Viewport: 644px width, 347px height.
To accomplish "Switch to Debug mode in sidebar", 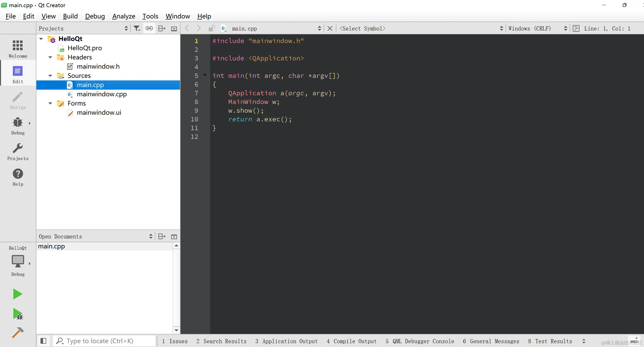I will point(18,126).
